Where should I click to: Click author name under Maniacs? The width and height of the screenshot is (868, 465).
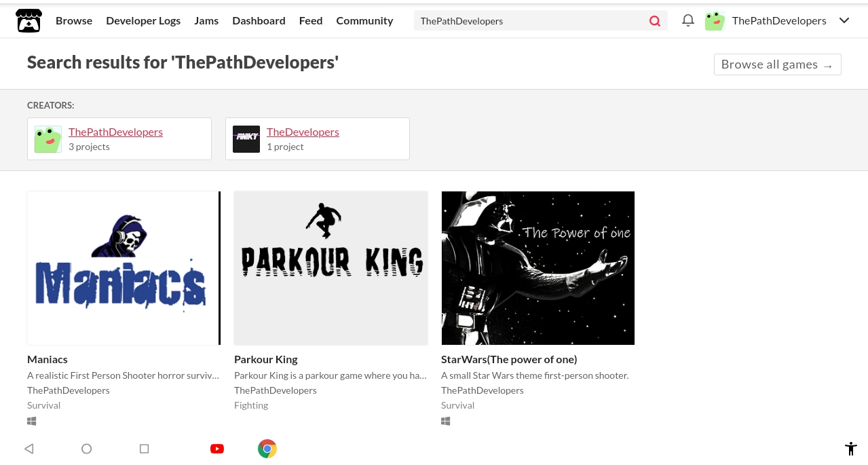(69, 390)
